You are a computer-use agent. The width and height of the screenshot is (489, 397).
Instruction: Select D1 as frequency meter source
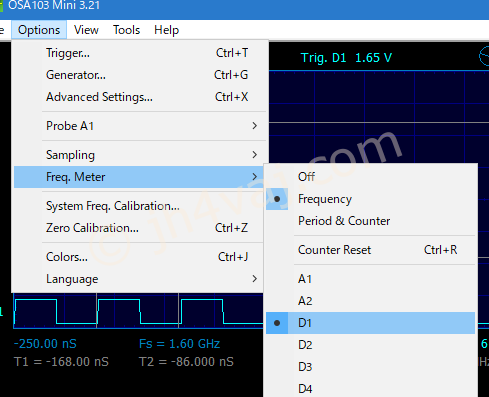(370, 323)
